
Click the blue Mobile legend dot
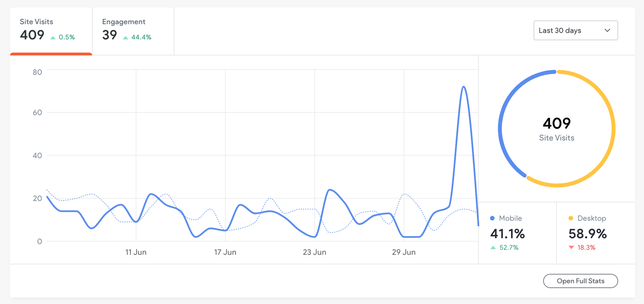click(492, 218)
